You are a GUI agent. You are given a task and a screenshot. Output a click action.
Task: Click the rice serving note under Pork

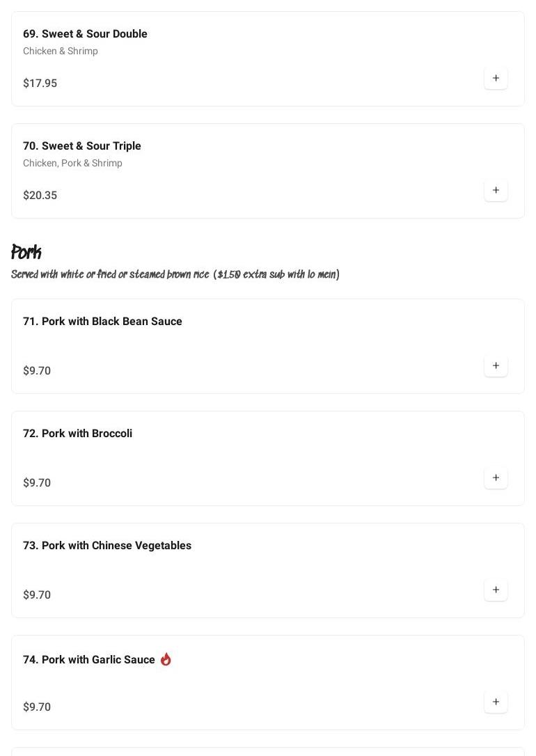[175, 275]
